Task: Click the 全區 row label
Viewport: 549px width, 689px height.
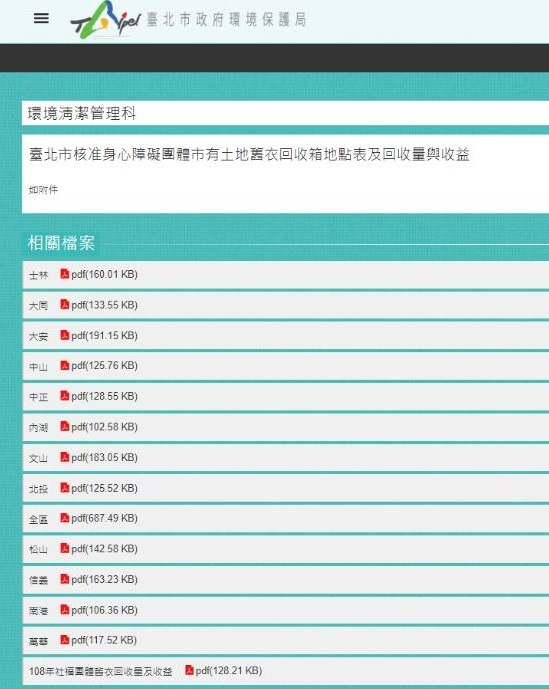Action: (38, 519)
